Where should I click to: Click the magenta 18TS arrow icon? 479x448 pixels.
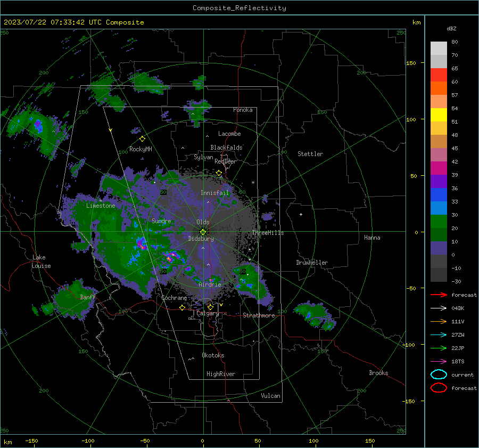[x=439, y=362]
